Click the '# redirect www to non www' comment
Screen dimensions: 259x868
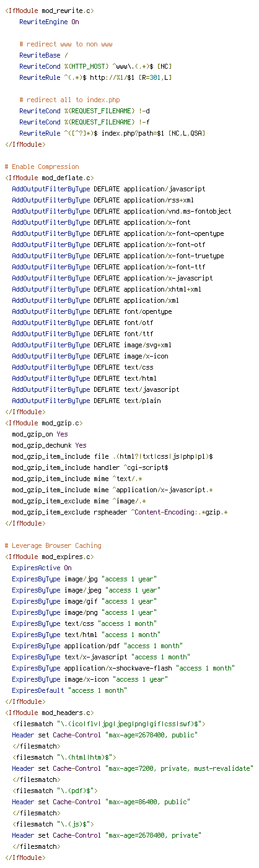pyautogui.click(x=66, y=44)
